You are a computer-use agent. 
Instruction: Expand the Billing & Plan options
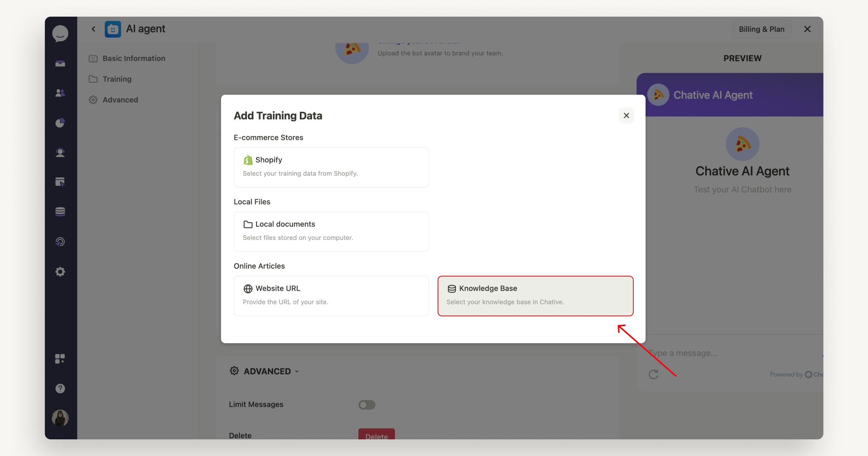(x=761, y=29)
